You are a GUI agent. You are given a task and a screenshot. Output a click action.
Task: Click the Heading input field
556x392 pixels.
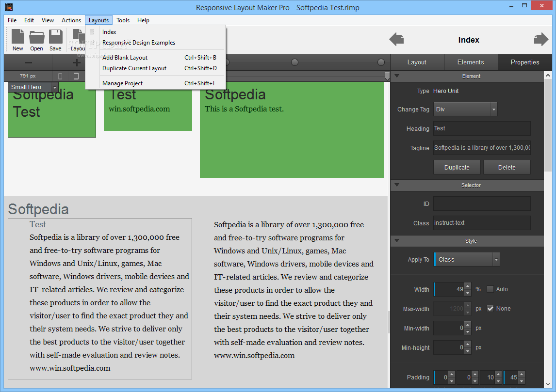coord(482,128)
